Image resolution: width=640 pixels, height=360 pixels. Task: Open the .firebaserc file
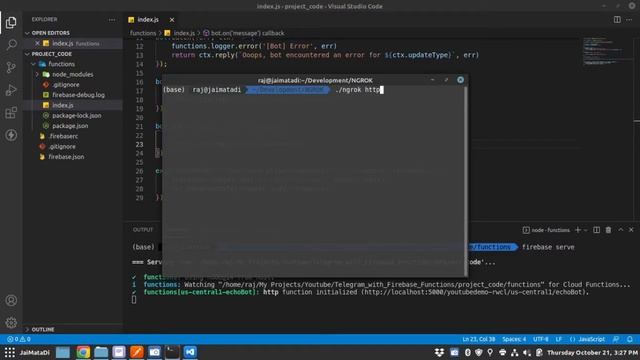63,136
